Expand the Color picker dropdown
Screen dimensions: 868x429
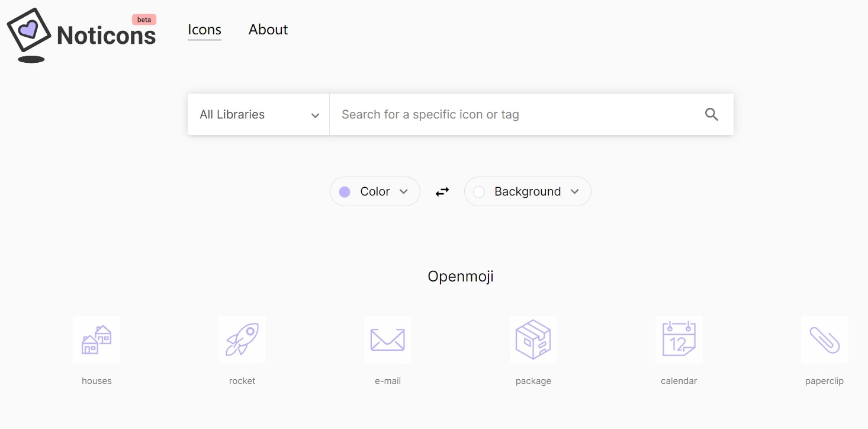[375, 191]
